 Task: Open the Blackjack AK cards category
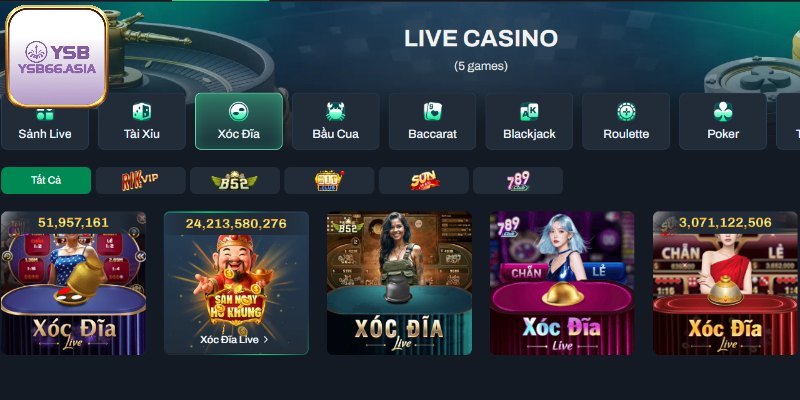coord(529,121)
